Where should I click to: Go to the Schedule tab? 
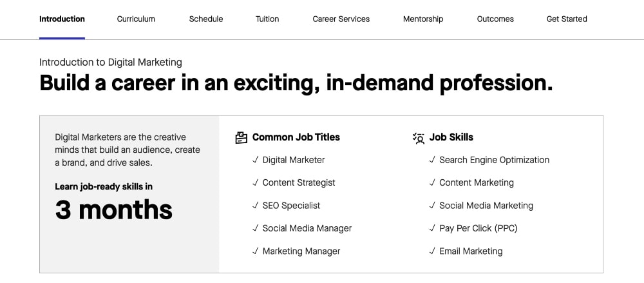206,19
